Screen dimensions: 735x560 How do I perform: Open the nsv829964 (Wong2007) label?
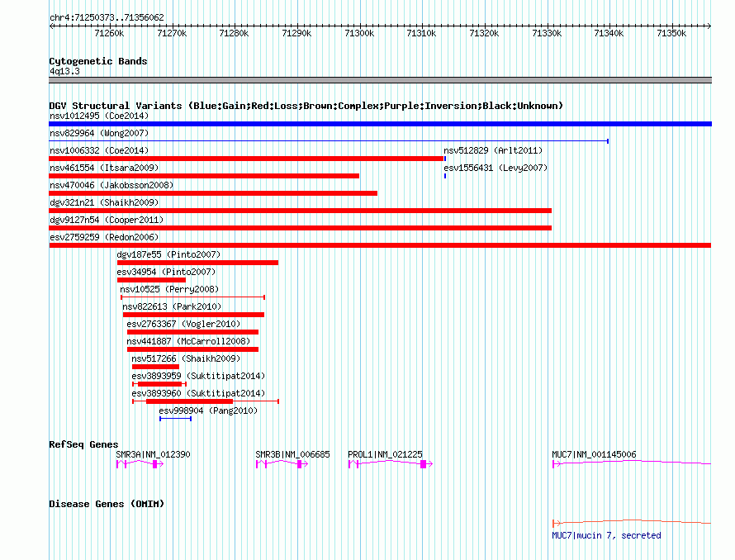pos(99,133)
